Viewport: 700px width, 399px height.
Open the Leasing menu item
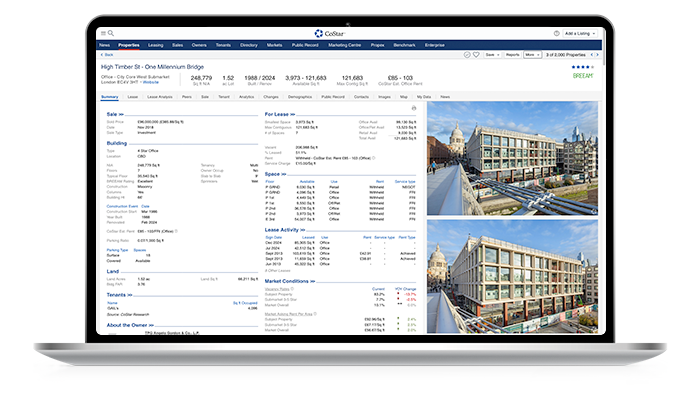(155, 45)
